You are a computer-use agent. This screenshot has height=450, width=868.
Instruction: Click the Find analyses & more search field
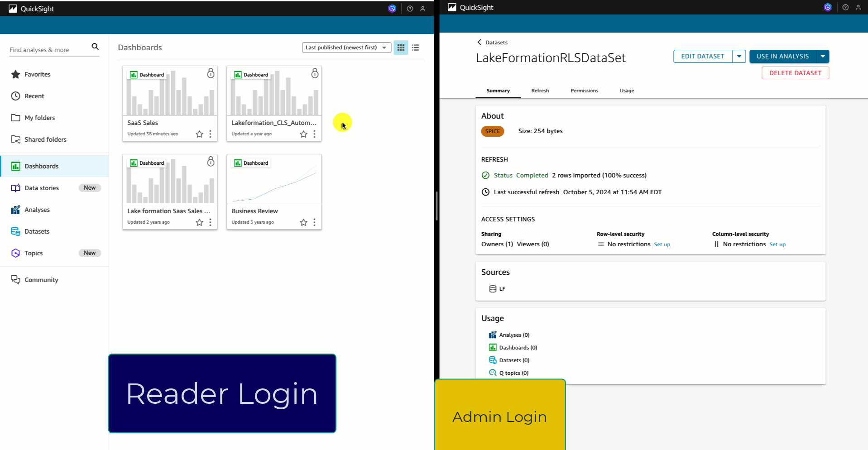coord(49,50)
